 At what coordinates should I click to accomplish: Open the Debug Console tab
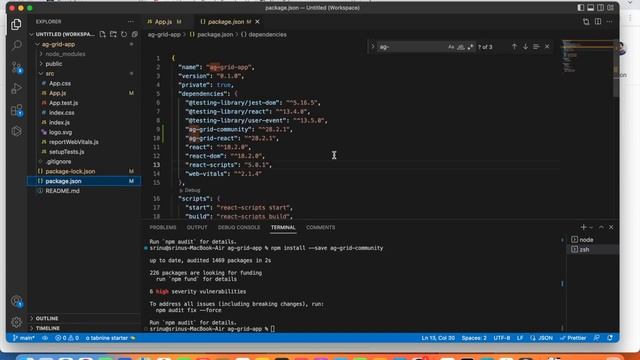click(239, 227)
